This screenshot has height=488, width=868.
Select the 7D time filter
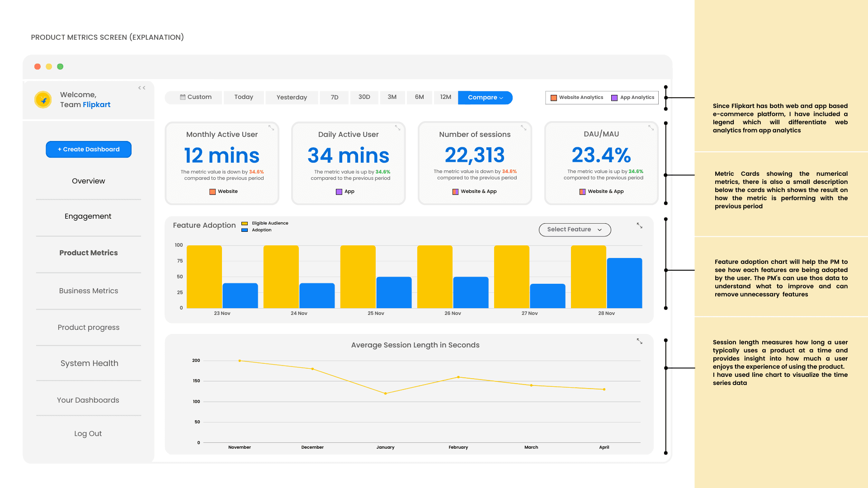point(335,97)
